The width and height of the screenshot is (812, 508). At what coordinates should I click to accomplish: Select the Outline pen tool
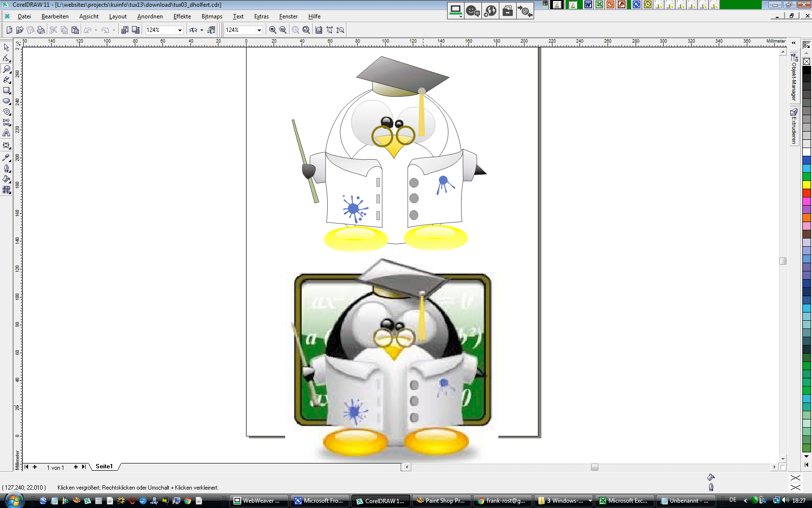(6, 168)
